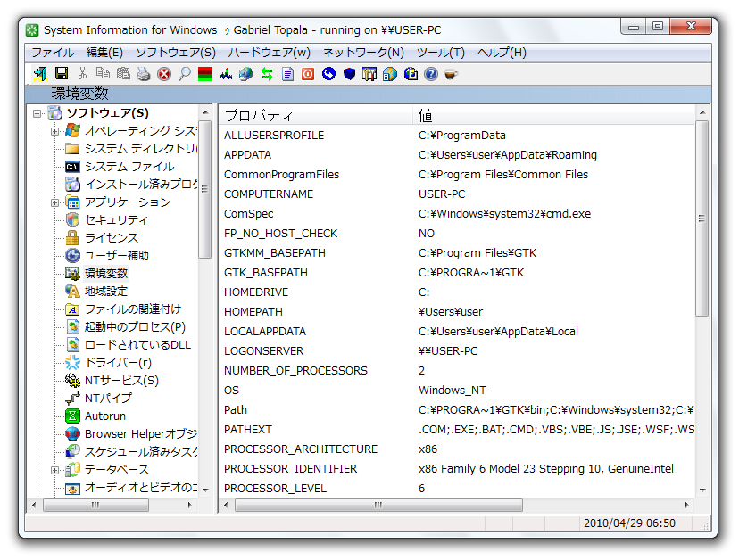The height and width of the screenshot is (560, 739).
Task: Open the ヘルプ(H) menu
Action: click(502, 53)
